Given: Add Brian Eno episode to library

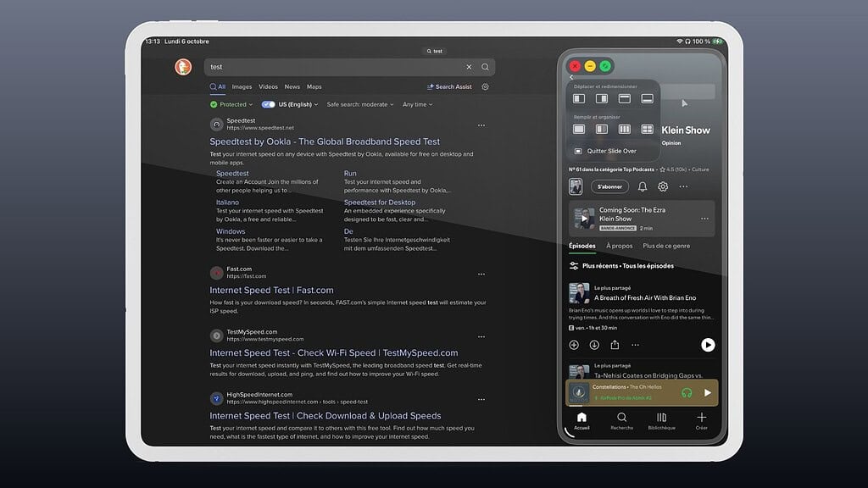Looking at the screenshot, I should pos(574,345).
